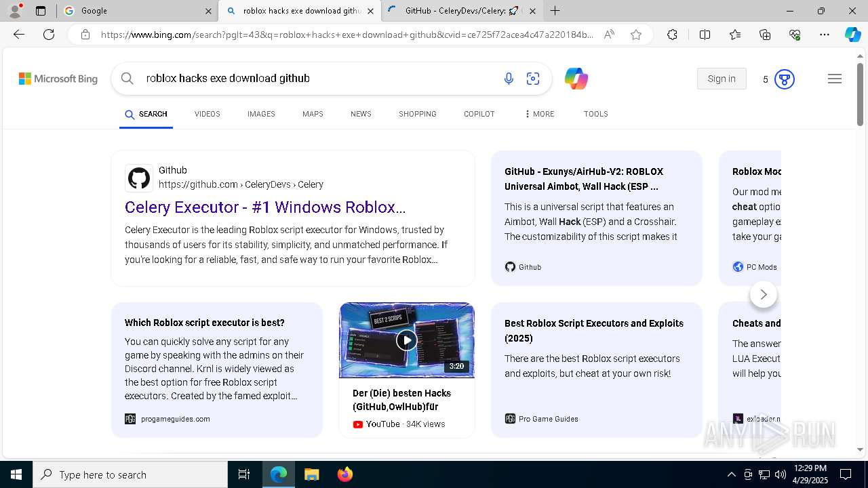
Task: Open Read aloud in address bar
Action: pyautogui.click(x=609, y=35)
